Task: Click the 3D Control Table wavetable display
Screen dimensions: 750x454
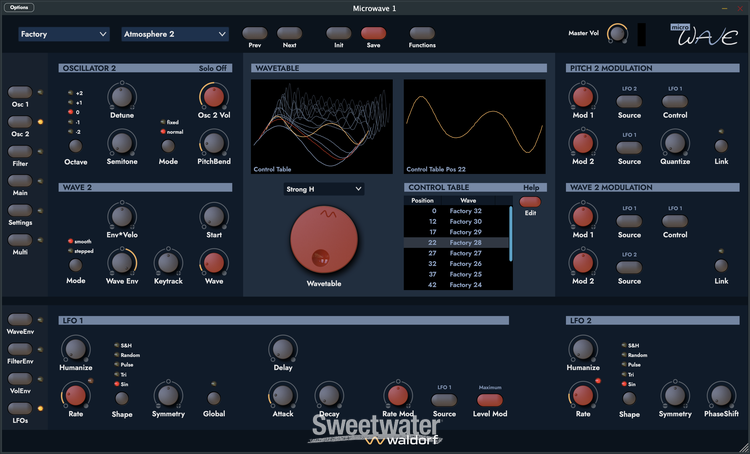Action: (322, 126)
